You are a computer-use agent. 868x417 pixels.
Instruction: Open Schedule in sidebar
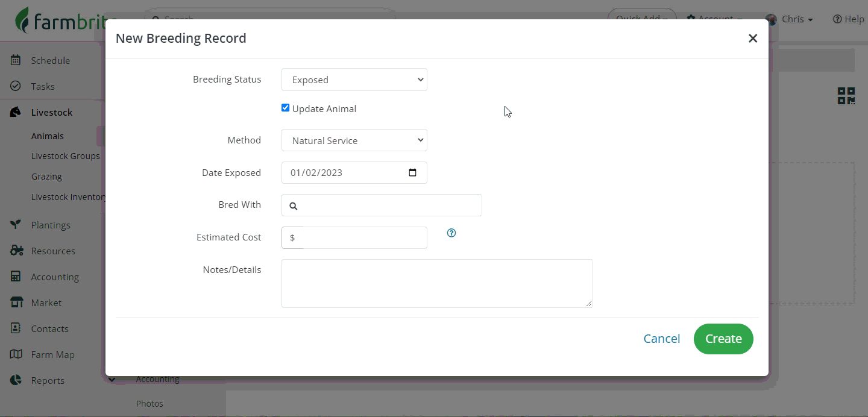51,60
